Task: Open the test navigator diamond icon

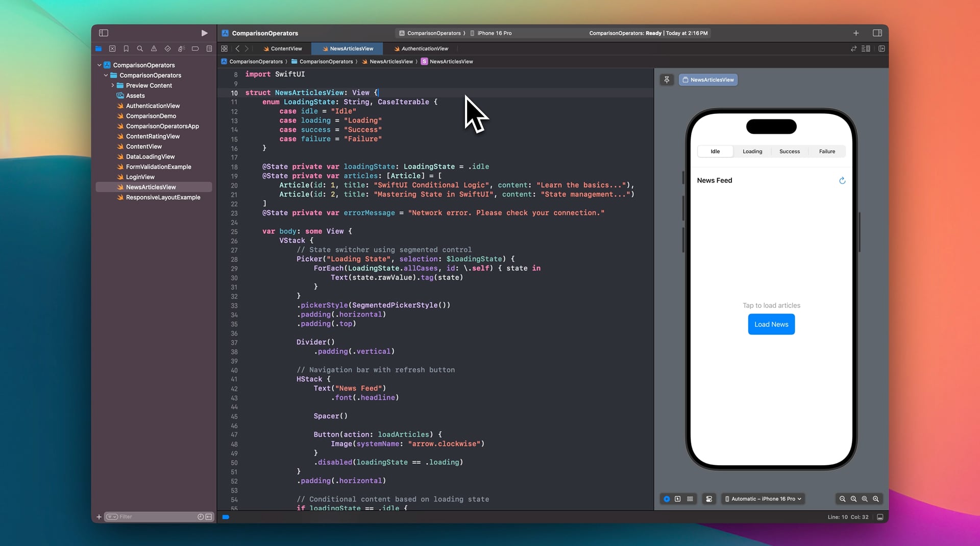Action: click(167, 49)
